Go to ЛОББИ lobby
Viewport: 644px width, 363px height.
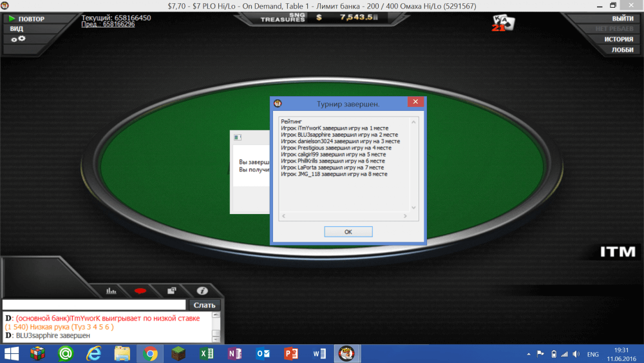(622, 50)
